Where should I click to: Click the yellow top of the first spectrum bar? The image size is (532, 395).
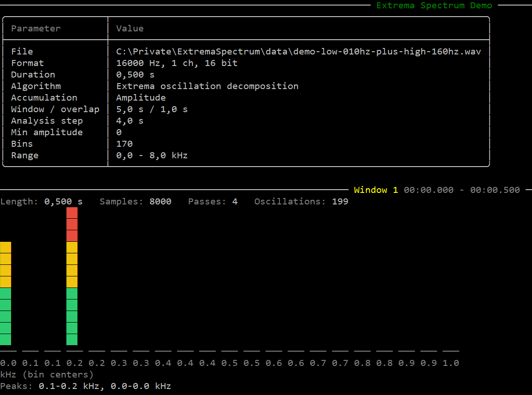6,264
